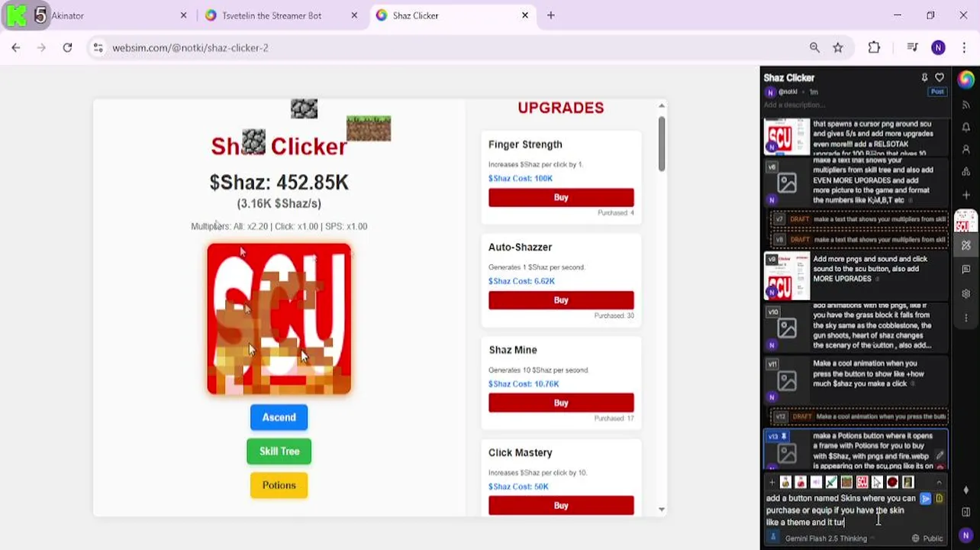980x550 pixels.
Task: Close the Akinator tab
Action: pyautogui.click(x=184, y=15)
